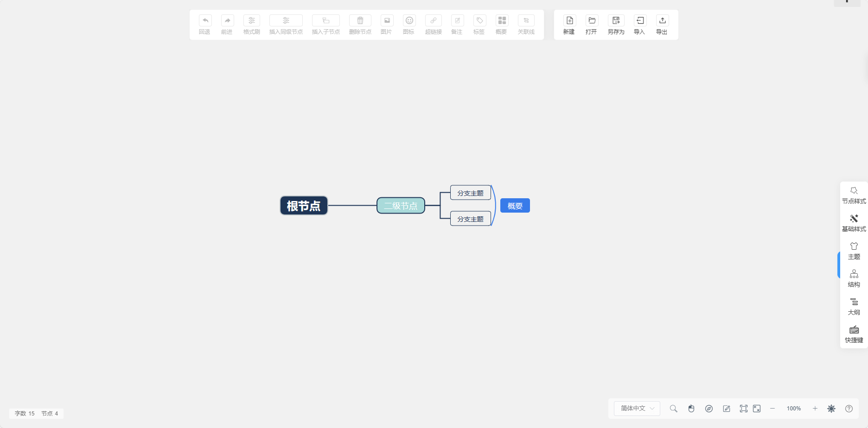Insert a sibling node

click(x=286, y=24)
